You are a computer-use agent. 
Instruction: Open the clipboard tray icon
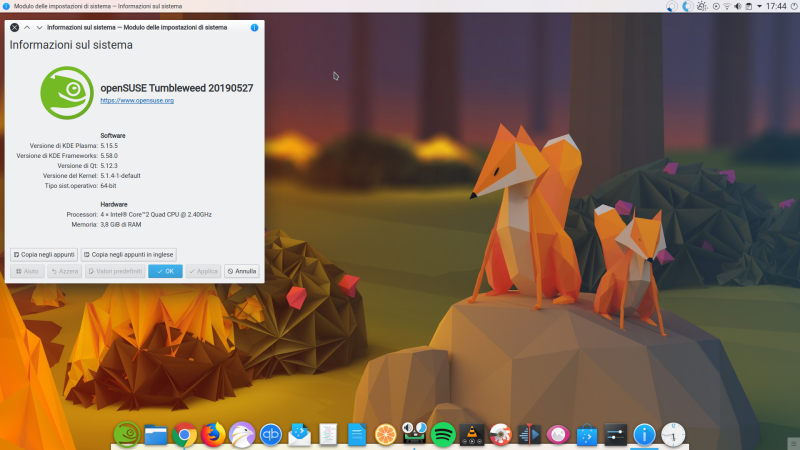(749, 6)
